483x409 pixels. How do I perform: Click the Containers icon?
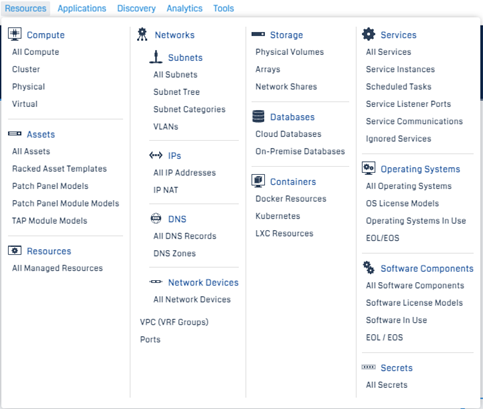(258, 181)
